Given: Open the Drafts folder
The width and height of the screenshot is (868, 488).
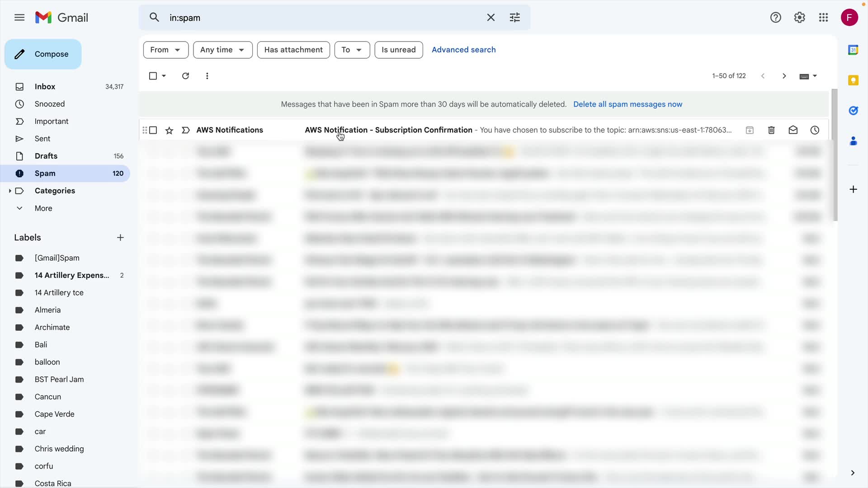Looking at the screenshot, I should 46,156.
